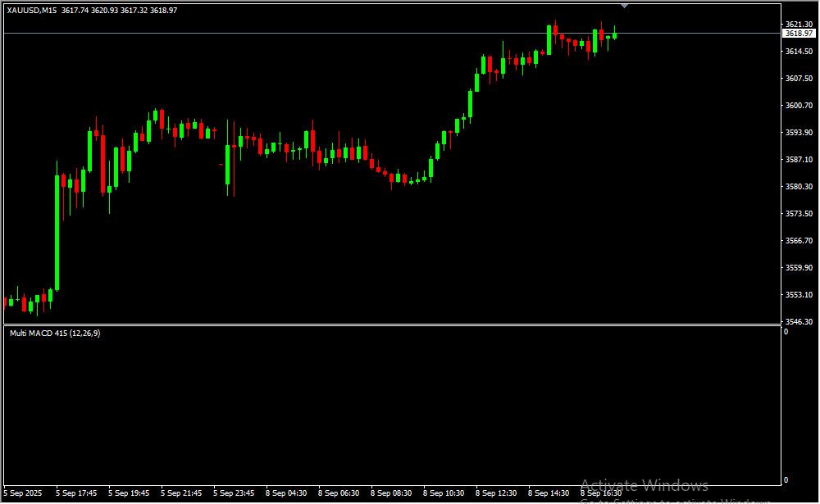820x504 pixels.
Task: Click the latest green candle at chart's right
Action: [x=614, y=34]
